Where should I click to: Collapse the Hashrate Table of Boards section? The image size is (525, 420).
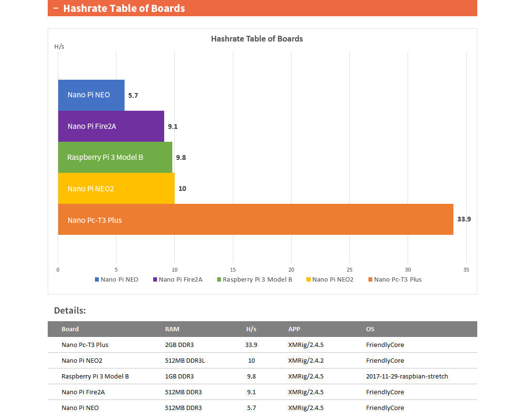(x=56, y=9)
